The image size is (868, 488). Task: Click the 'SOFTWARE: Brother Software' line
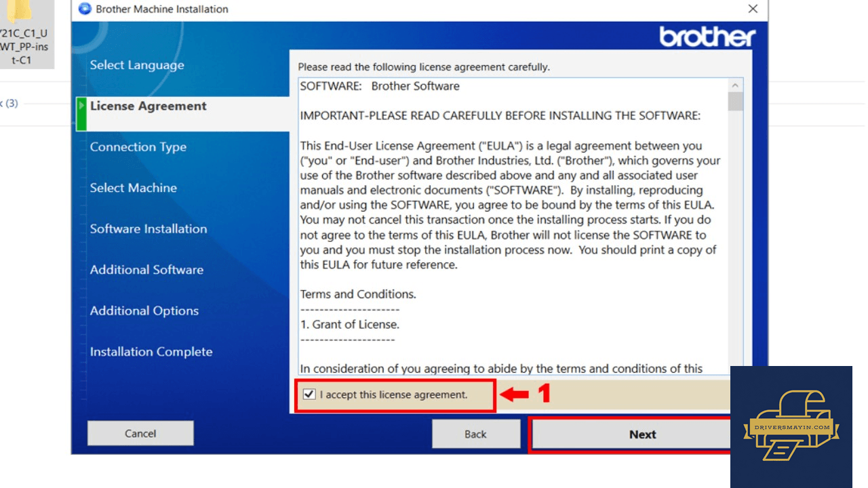(380, 86)
